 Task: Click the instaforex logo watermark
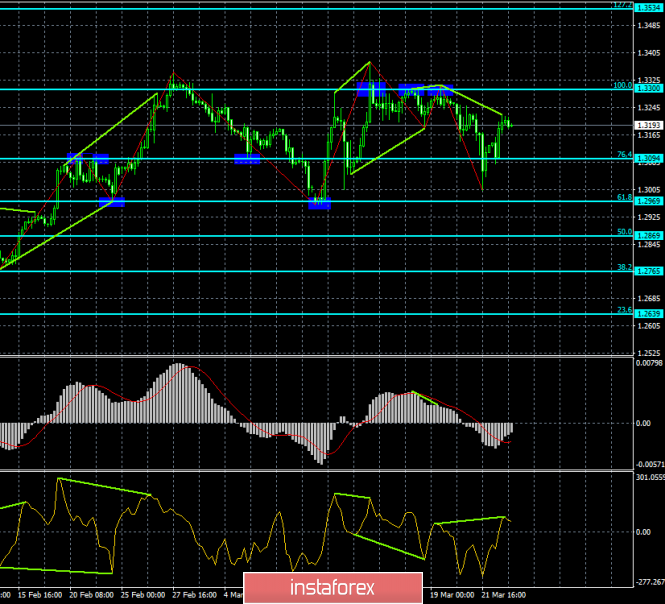tap(333, 585)
